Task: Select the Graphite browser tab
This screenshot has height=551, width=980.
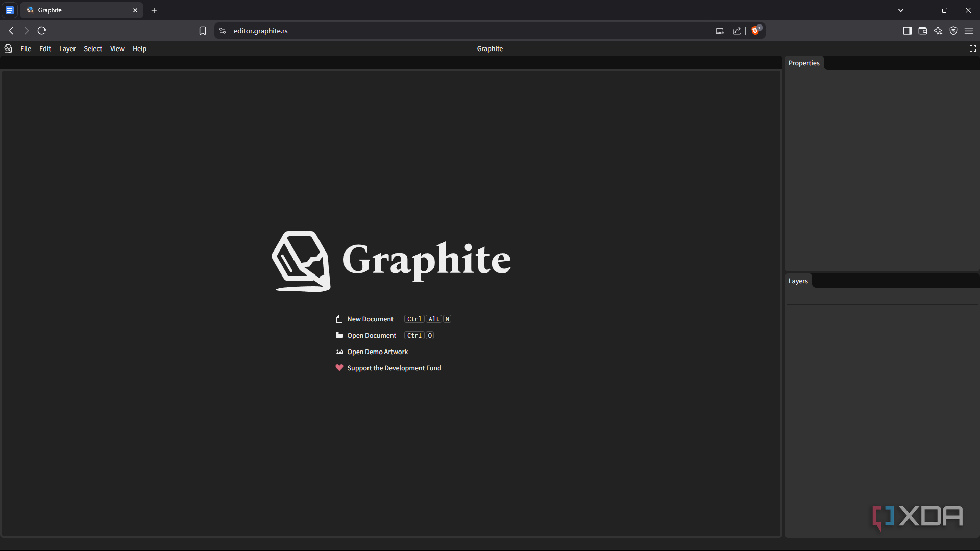Action: (82, 10)
